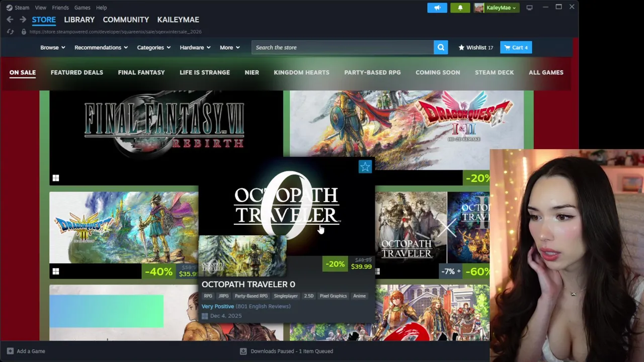Viewport: 644px width, 362px height.
Task: Select the FEATURED DEALS tab
Action: point(76,72)
